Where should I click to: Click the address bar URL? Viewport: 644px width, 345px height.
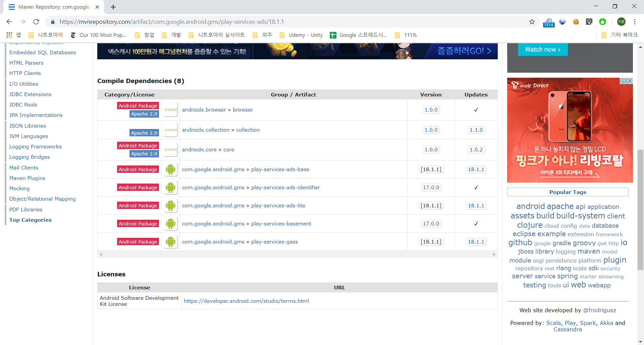tap(172, 22)
